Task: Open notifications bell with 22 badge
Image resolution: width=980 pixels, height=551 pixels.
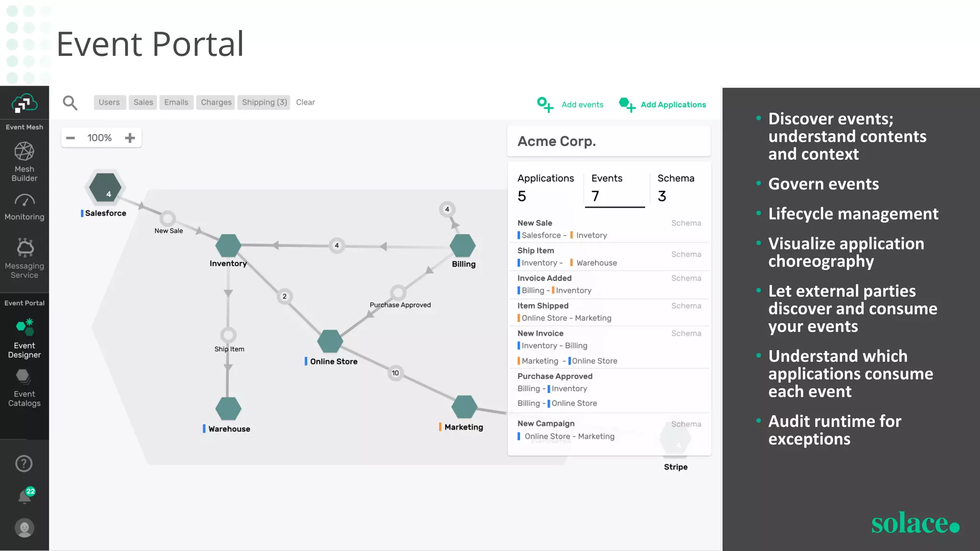Action: (25, 496)
